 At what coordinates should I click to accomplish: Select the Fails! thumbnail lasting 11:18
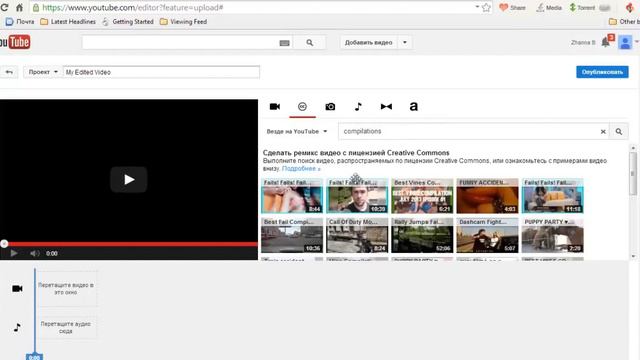click(x=553, y=196)
